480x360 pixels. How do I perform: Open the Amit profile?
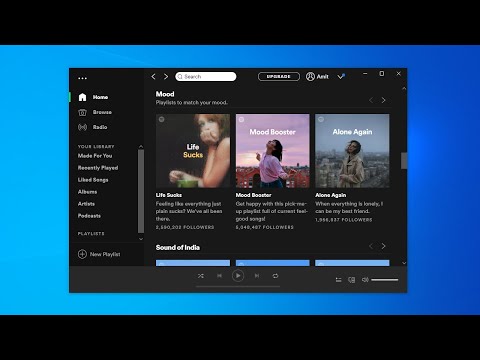317,77
